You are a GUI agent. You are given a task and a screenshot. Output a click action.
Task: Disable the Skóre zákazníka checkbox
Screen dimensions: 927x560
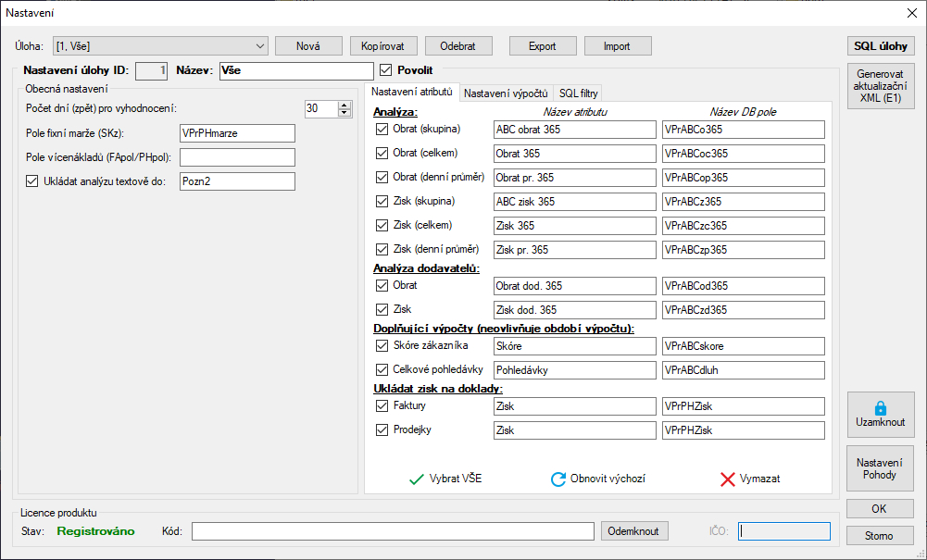(x=382, y=345)
